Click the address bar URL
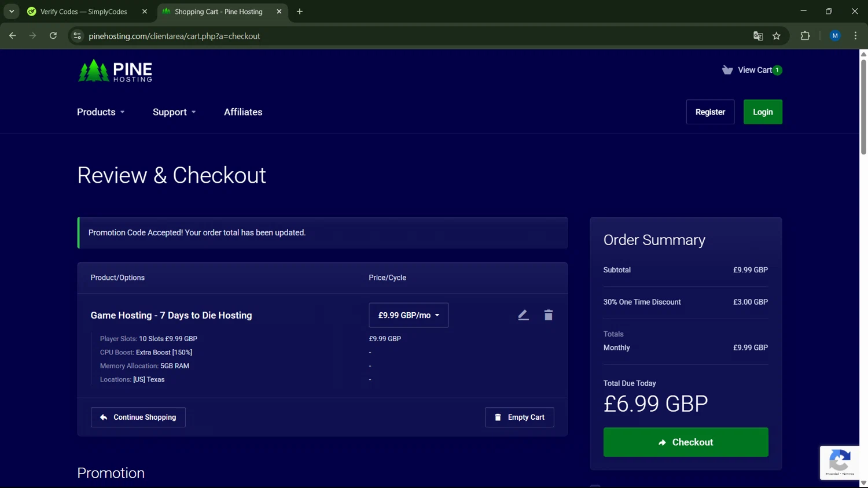This screenshot has width=868, height=488. click(x=174, y=36)
